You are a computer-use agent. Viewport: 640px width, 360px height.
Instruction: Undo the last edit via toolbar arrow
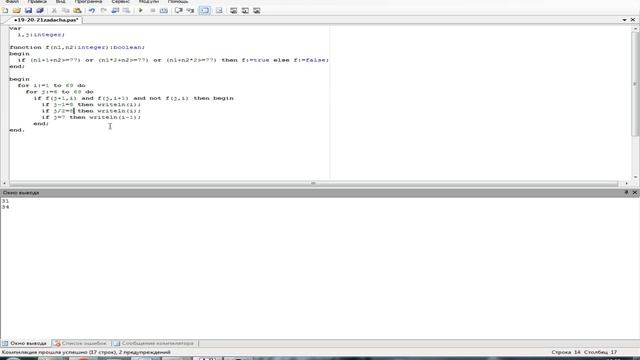[x=92, y=11]
